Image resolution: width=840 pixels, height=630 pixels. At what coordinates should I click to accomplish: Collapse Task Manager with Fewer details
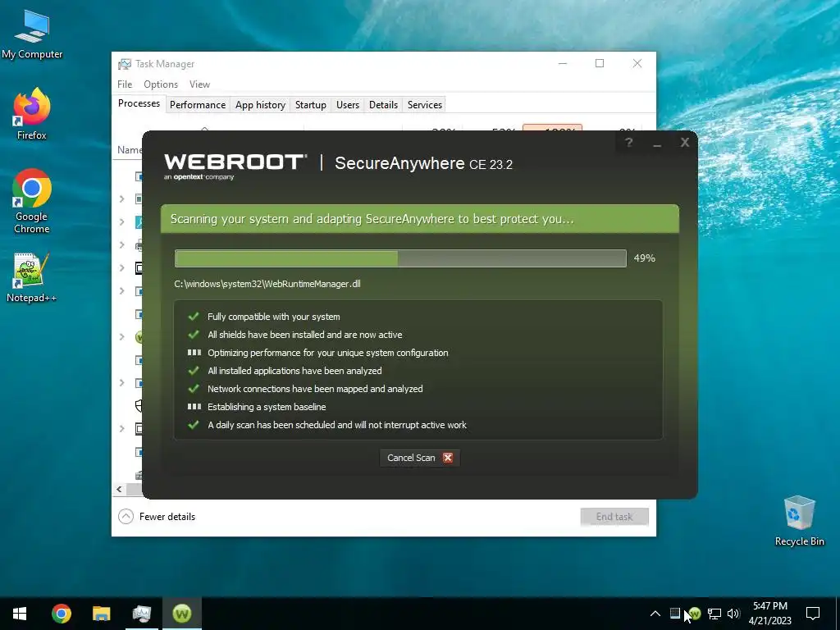pyautogui.click(x=157, y=517)
